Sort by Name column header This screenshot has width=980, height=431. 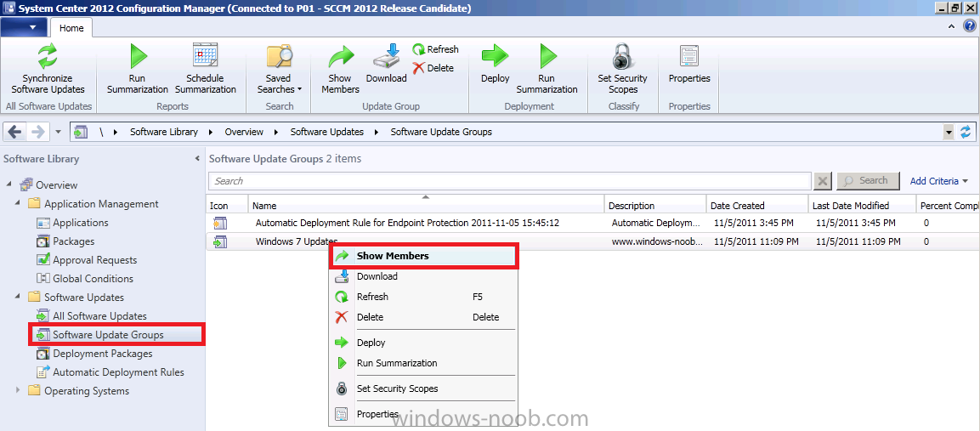(426, 205)
